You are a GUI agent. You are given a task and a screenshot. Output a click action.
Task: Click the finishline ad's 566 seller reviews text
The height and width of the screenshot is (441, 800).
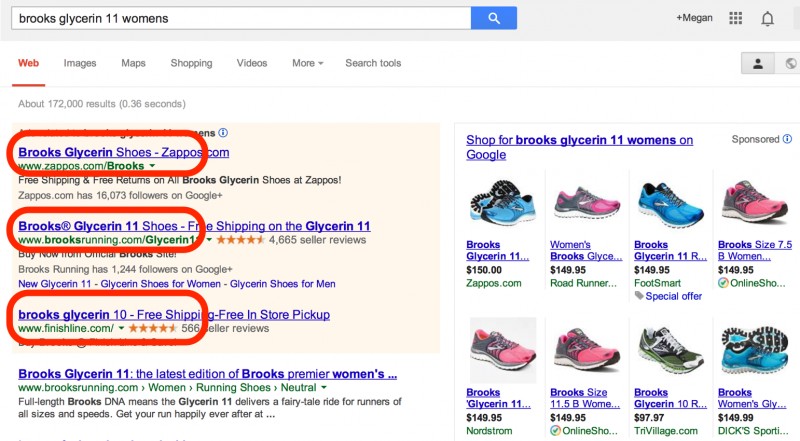pyautogui.click(x=225, y=328)
